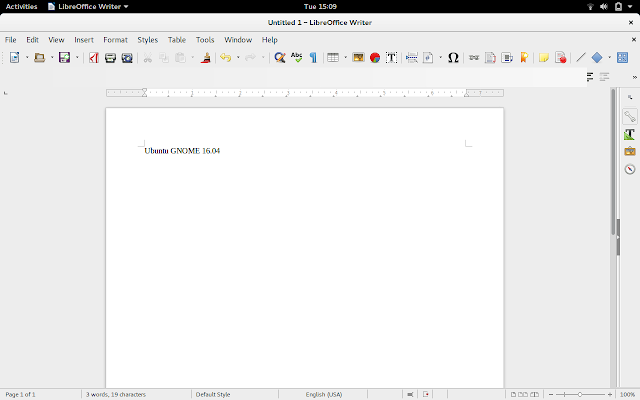
Task: Expand Open recent files dropdown arrow
Action: coord(52,58)
